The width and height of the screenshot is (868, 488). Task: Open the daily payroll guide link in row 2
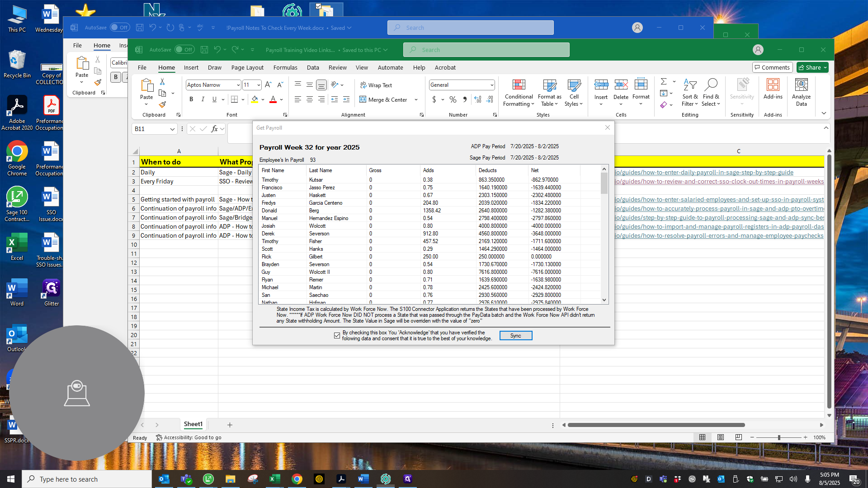704,172
